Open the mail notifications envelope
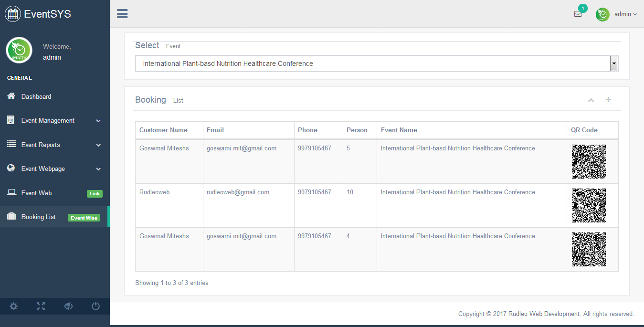Screen dimensions: 644x327 click(x=578, y=14)
